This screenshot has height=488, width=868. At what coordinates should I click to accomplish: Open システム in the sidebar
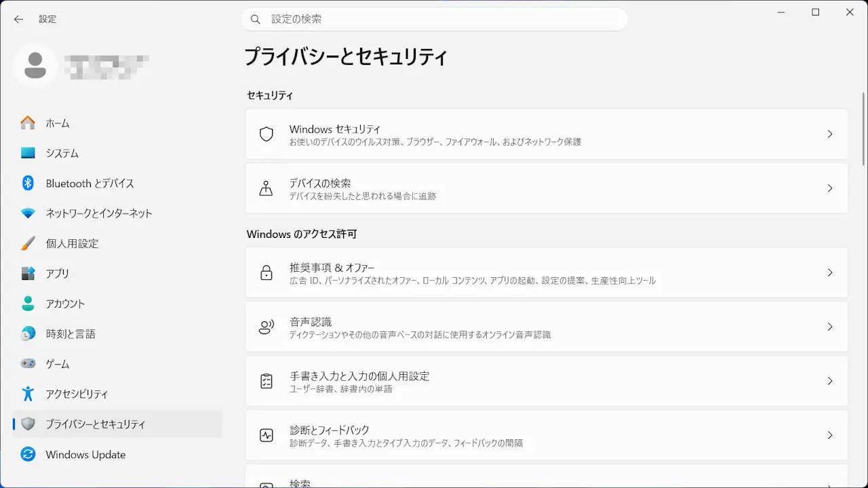tap(62, 153)
